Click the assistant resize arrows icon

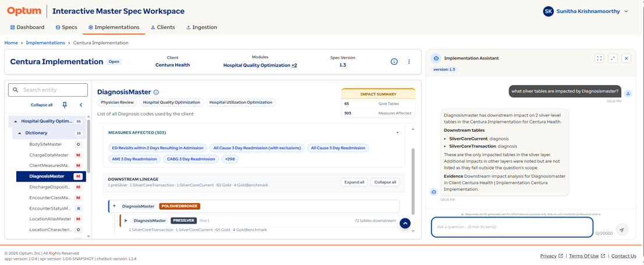coord(613,58)
